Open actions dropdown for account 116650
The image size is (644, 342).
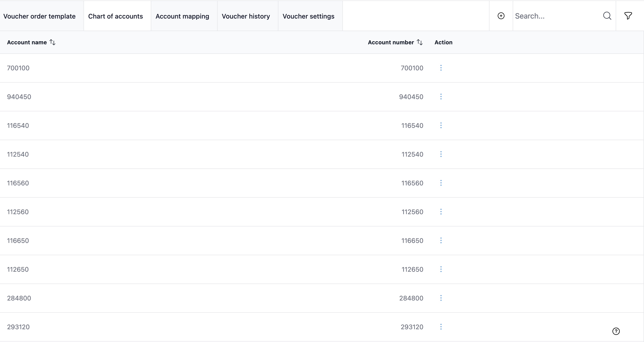441,240
